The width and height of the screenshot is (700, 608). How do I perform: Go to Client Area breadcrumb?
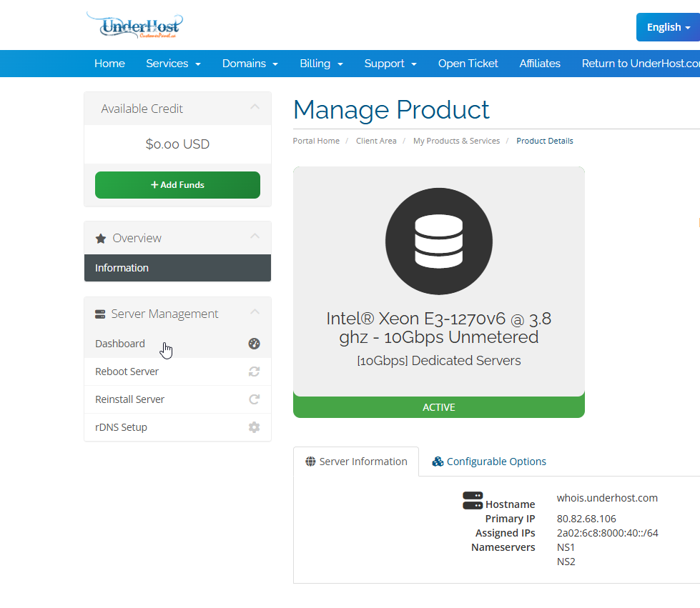click(376, 141)
